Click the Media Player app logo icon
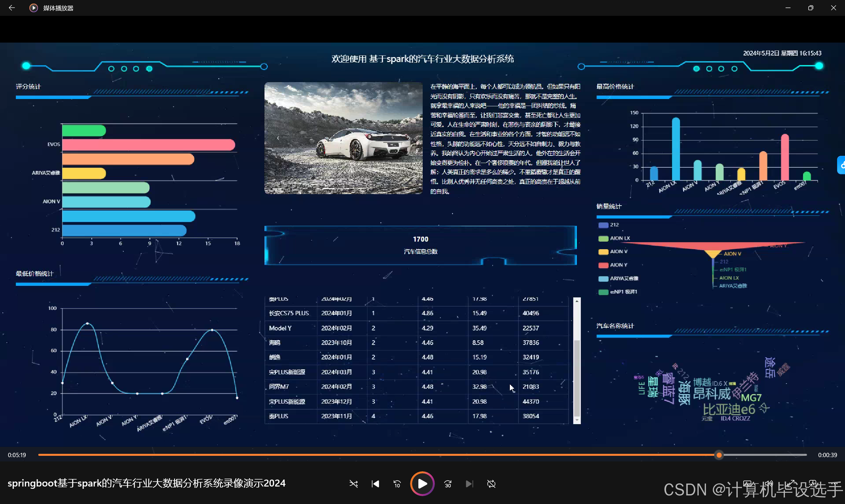 (33, 8)
